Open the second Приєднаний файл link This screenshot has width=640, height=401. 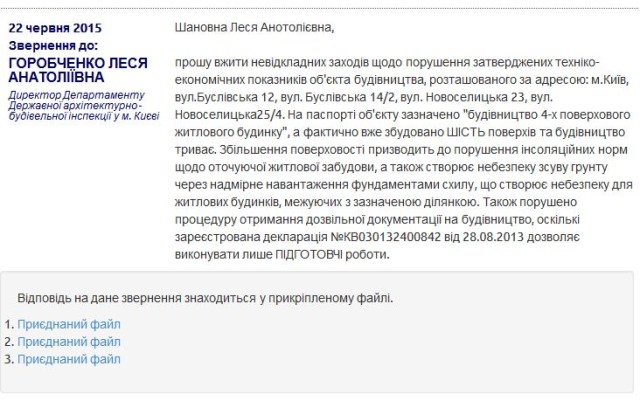[x=68, y=342]
